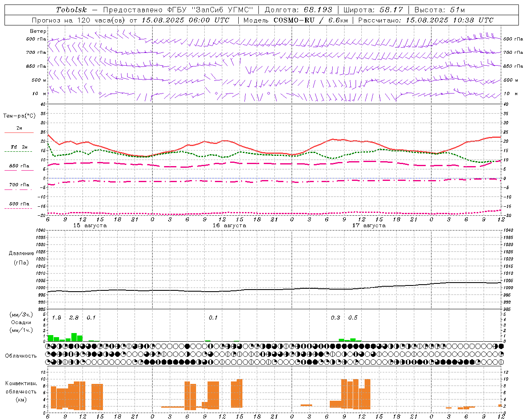Click the Облачность cloud cover label

(x=21, y=356)
